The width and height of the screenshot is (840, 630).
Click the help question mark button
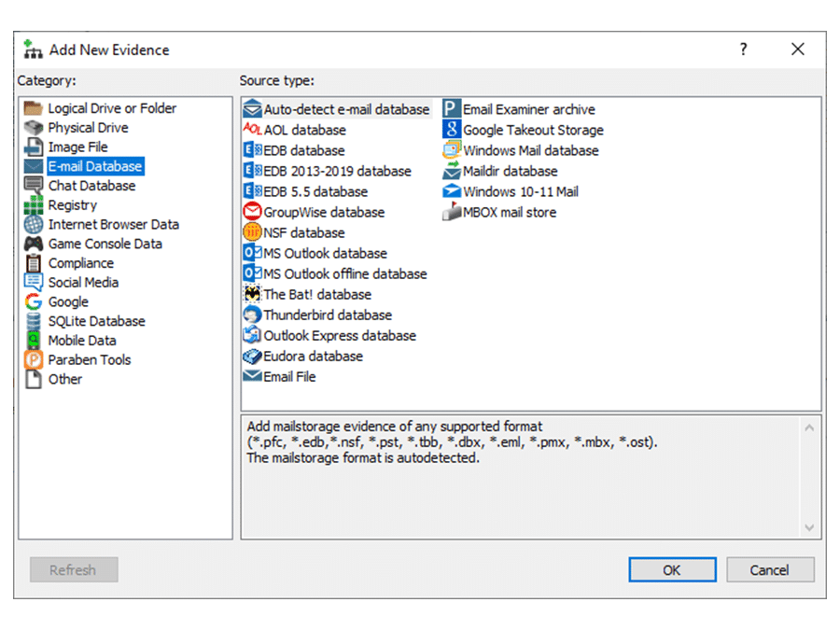point(743,49)
